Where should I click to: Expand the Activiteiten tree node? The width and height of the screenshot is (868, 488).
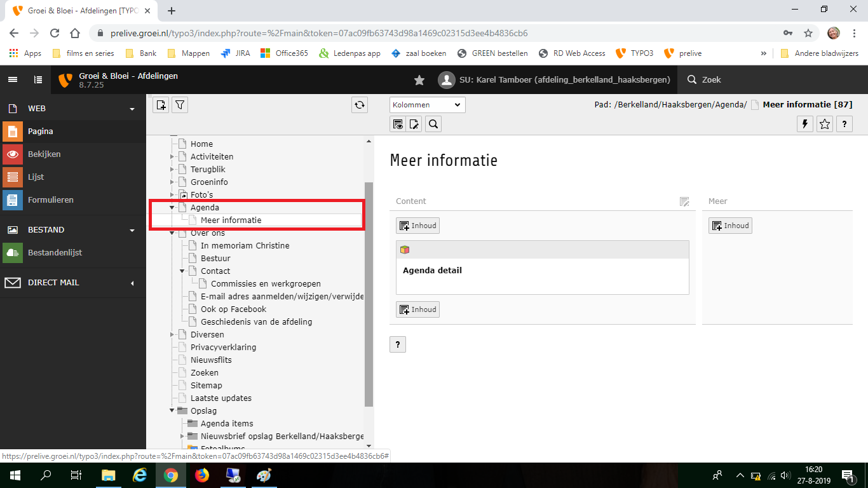coord(172,157)
